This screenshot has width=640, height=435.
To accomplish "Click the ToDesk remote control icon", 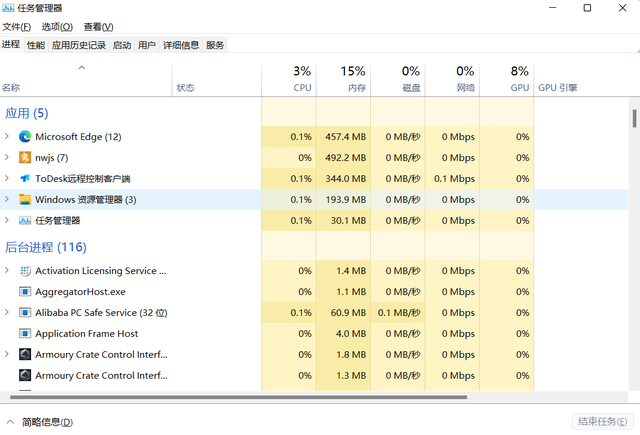I will click(x=25, y=179).
